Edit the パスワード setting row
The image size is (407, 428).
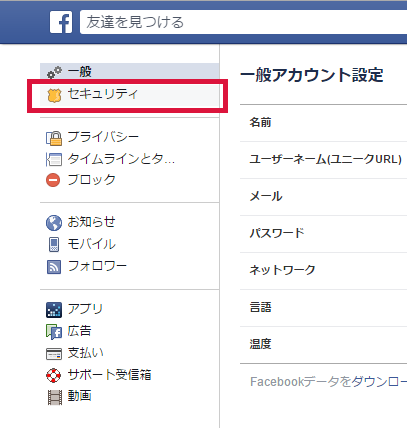pyautogui.click(x=323, y=234)
